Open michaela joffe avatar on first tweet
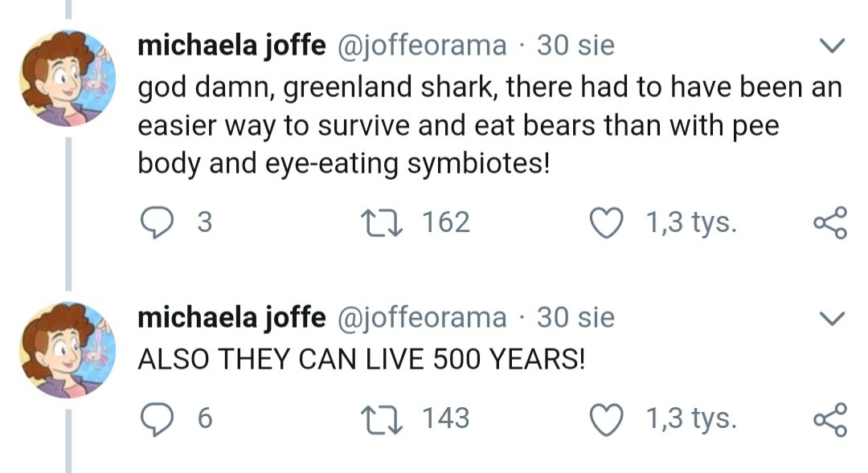Viewport: 868px width, 473px height. [x=68, y=79]
